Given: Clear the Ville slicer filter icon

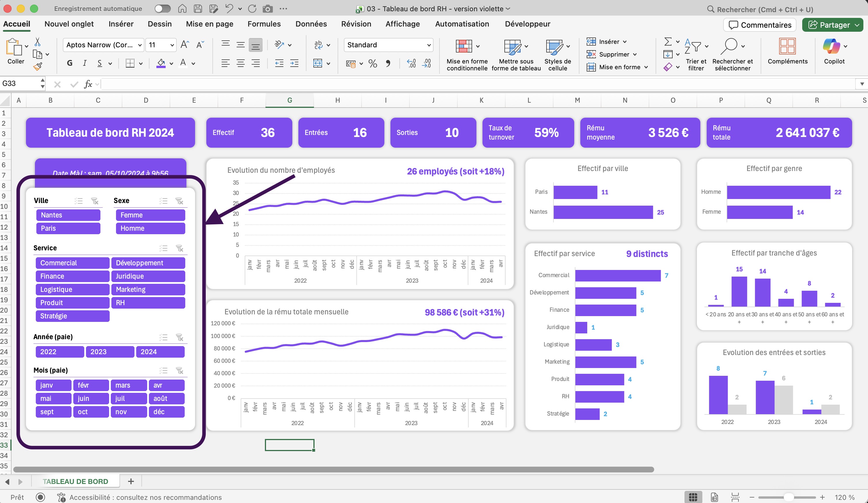Looking at the screenshot, I should pyautogui.click(x=94, y=201).
